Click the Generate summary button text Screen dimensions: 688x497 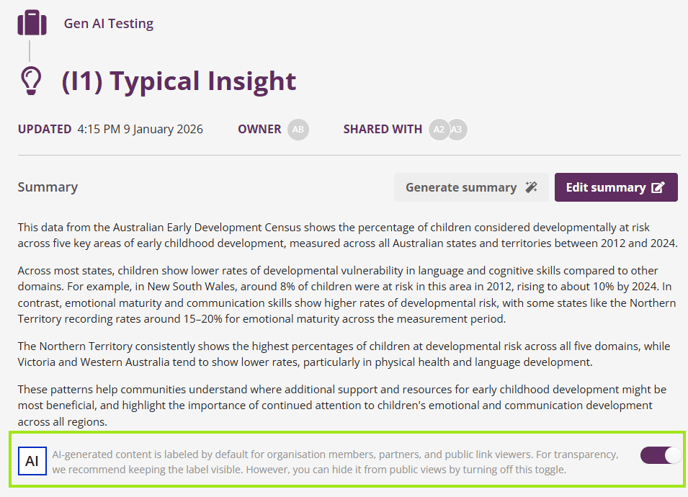(460, 187)
